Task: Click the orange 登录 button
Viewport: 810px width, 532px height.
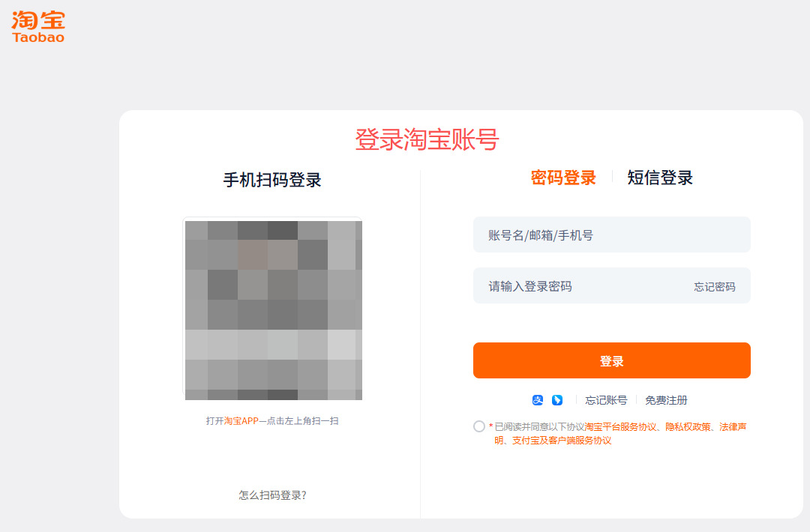Action: tap(612, 360)
